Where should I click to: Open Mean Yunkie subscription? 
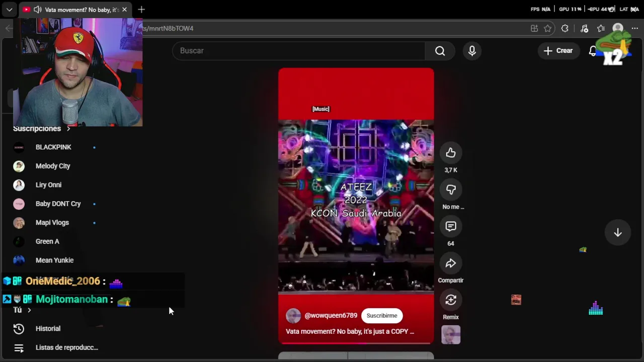tap(54, 260)
